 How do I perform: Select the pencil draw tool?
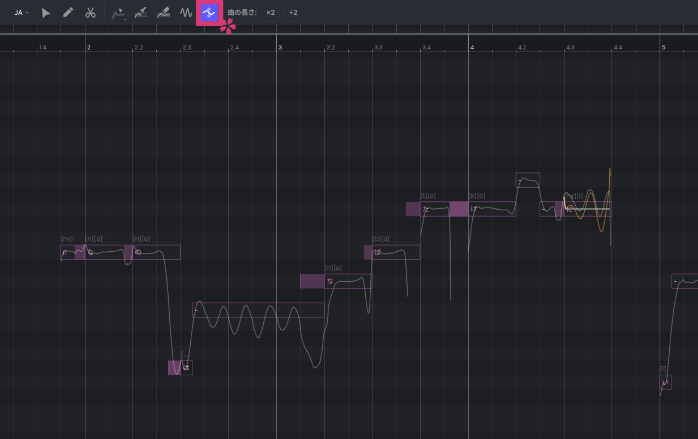68,13
